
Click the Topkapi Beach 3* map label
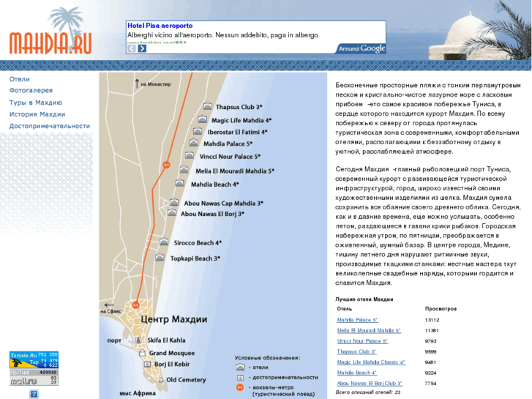click(x=195, y=258)
